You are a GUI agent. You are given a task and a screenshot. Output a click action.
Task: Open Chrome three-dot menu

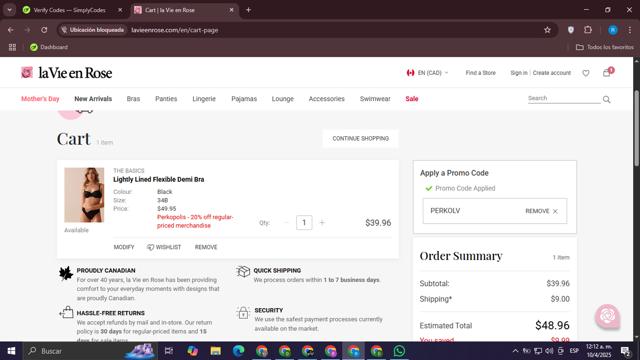pos(630,30)
